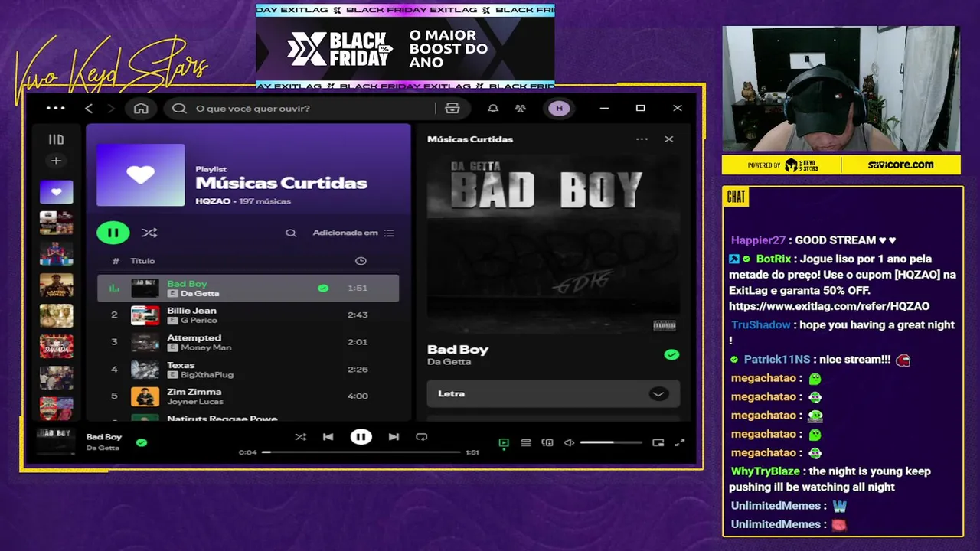Image resolution: width=980 pixels, height=551 pixels.
Task: Open the Browse icon in search bar
Action: [452, 108]
